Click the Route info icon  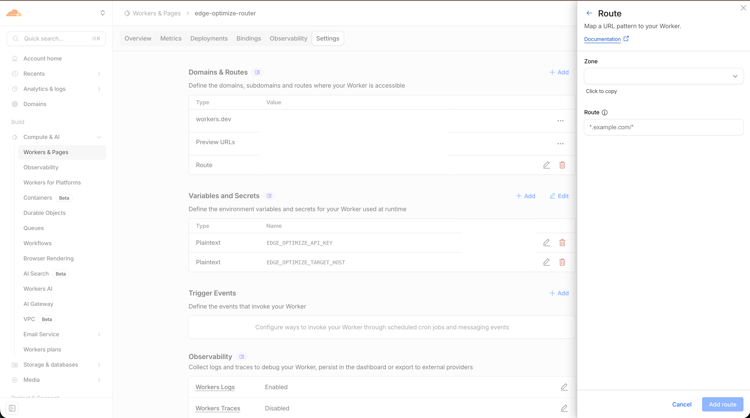(x=605, y=112)
